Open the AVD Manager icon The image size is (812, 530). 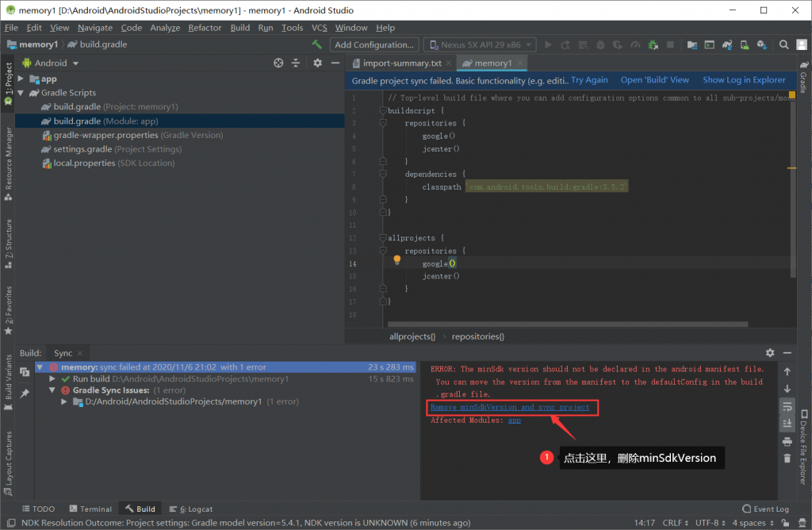pos(744,45)
